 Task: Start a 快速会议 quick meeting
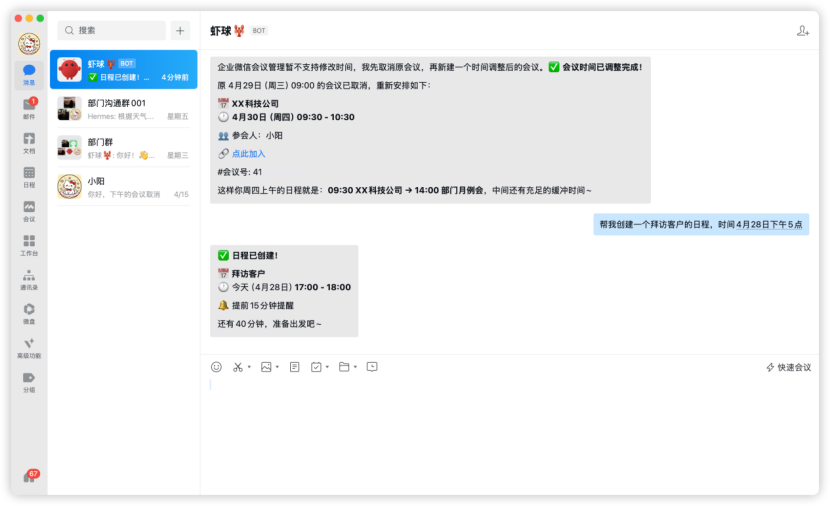coord(789,367)
